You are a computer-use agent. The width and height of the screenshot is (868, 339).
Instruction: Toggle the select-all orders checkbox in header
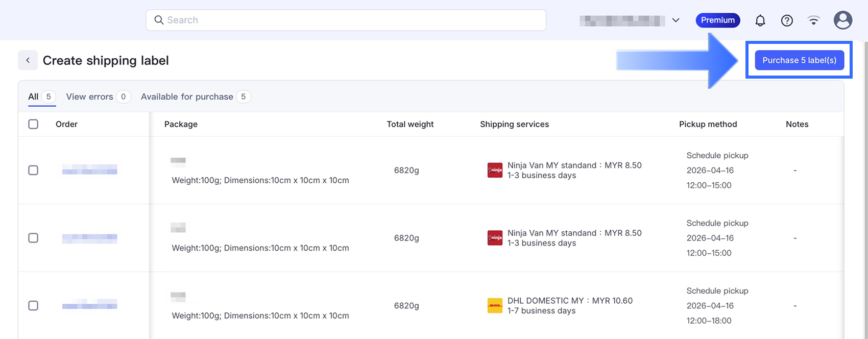[x=33, y=124]
